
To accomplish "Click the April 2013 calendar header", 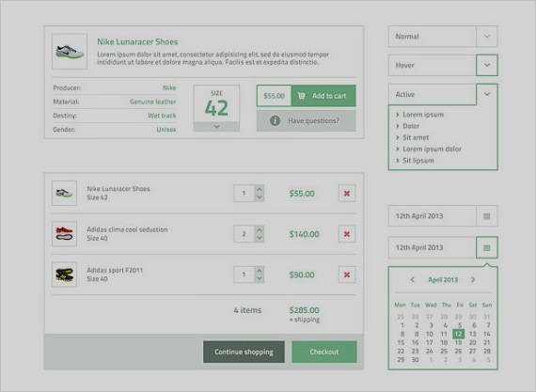I will 443,279.
